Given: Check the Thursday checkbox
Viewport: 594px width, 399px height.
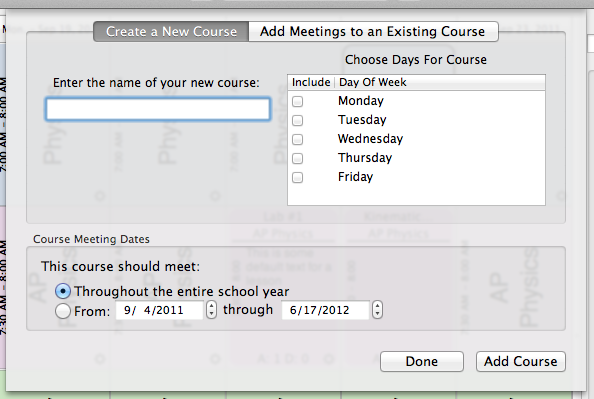Looking at the screenshot, I should coord(297,158).
